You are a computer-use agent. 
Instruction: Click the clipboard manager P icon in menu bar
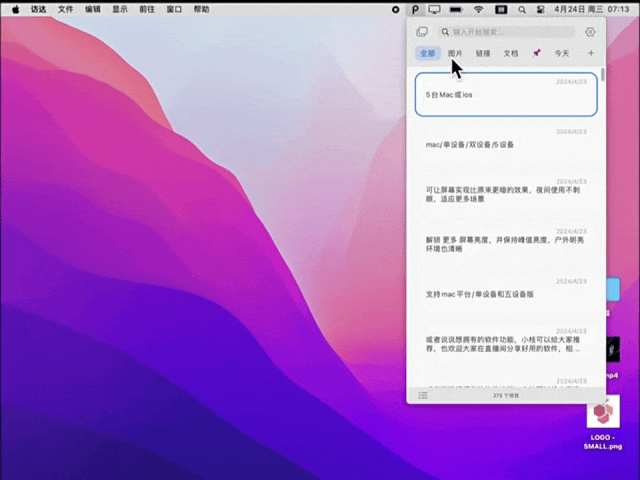[x=415, y=9]
